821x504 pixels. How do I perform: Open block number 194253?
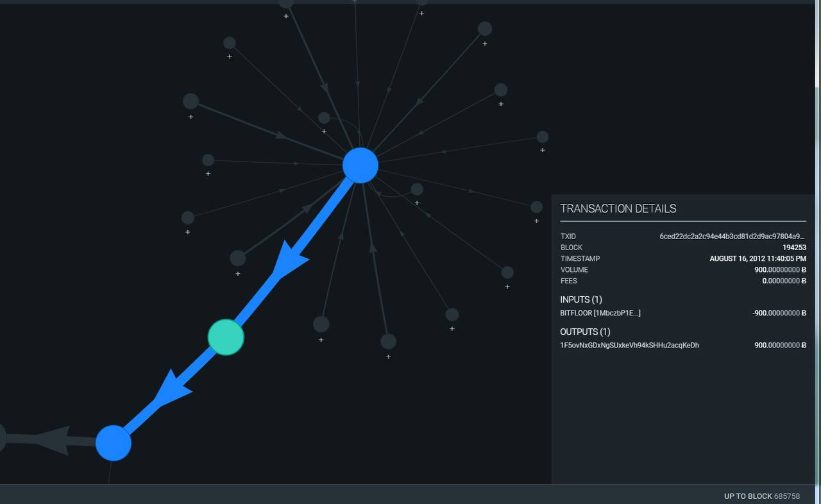coord(794,248)
